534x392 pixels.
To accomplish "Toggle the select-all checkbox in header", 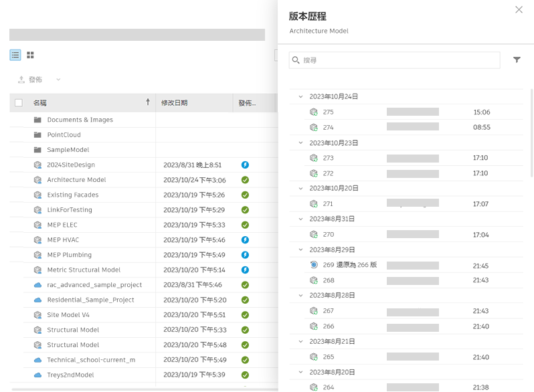I will [19, 103].
